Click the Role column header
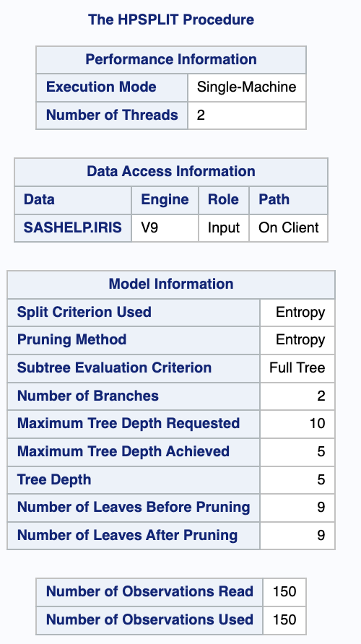 click(224, 200)
